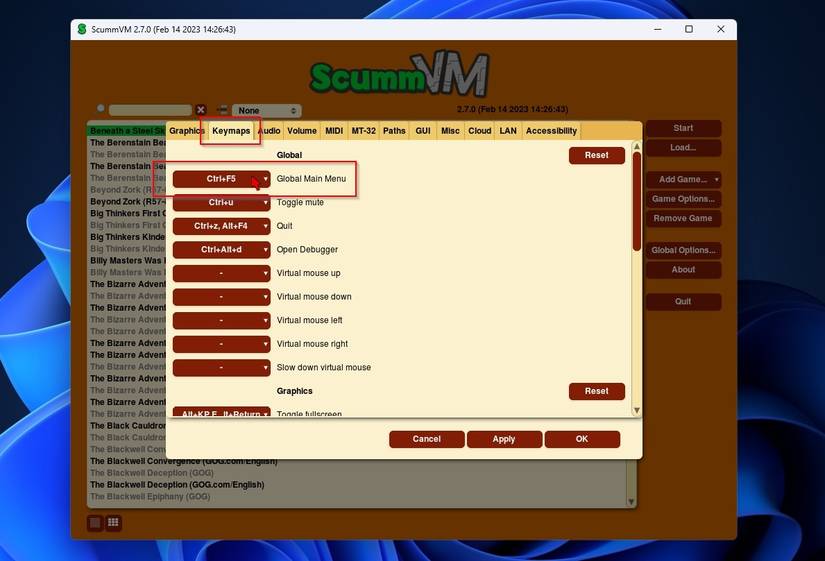This screenshot has width=825, height=561.
Task: Switch launcher to list view icon
Action: tap(95, 523)
